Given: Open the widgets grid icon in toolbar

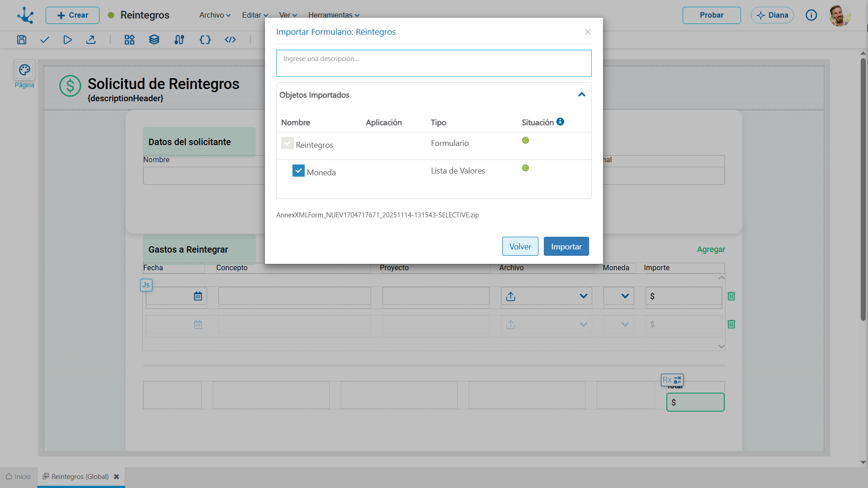Looking at the screenshot, I should pos(130,40).
